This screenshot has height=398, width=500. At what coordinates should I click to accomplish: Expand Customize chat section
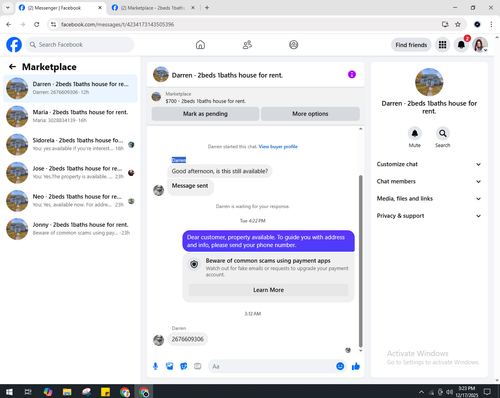pos(429,164)
